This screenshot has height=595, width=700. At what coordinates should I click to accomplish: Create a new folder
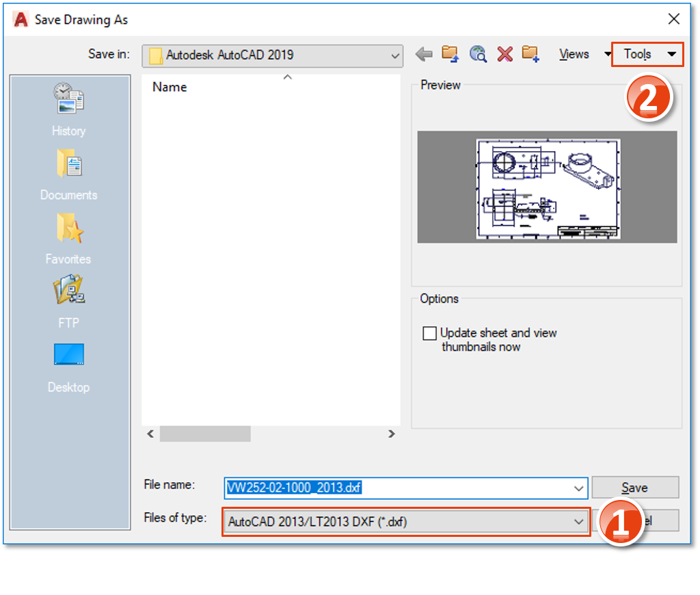tap(531, 55)
